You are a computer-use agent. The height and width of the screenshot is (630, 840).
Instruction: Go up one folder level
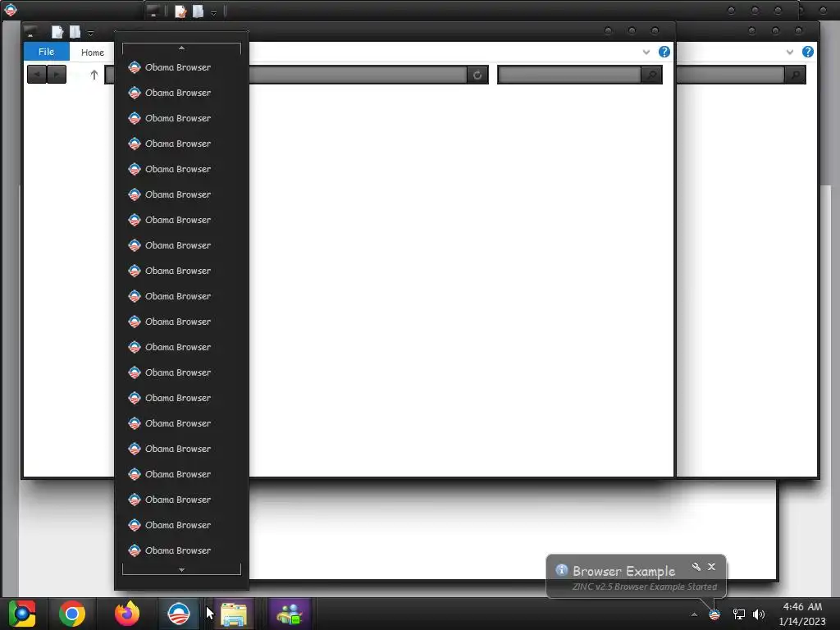point(94,75)
